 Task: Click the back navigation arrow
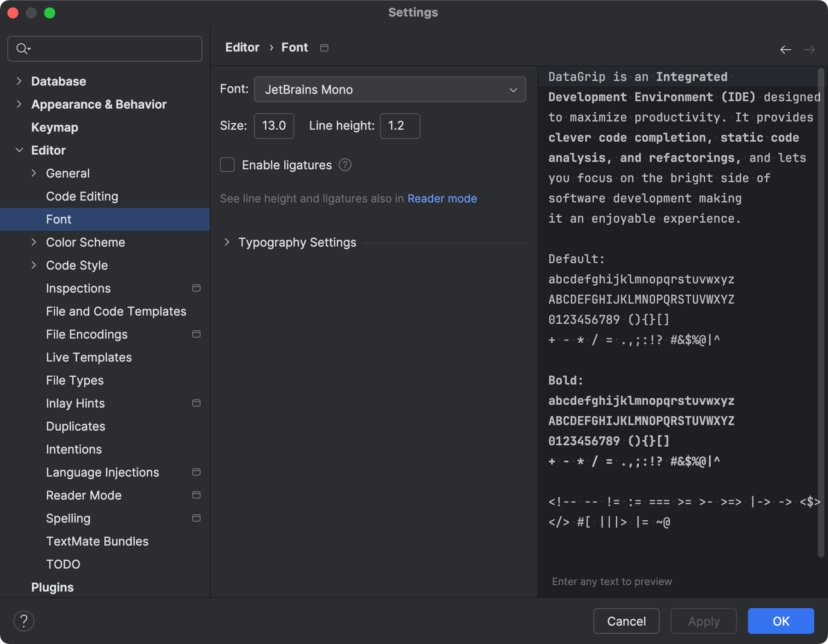[785, 49]
